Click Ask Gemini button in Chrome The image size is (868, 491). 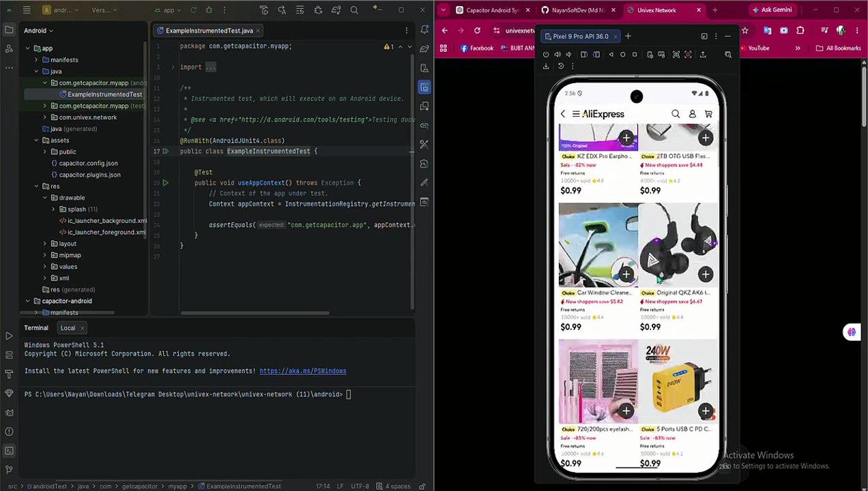772,10
